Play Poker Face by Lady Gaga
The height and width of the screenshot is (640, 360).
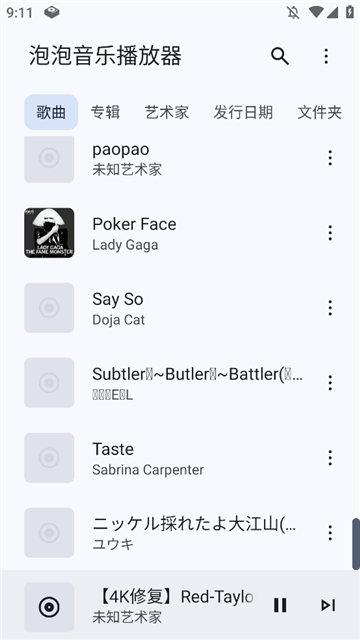180,233
